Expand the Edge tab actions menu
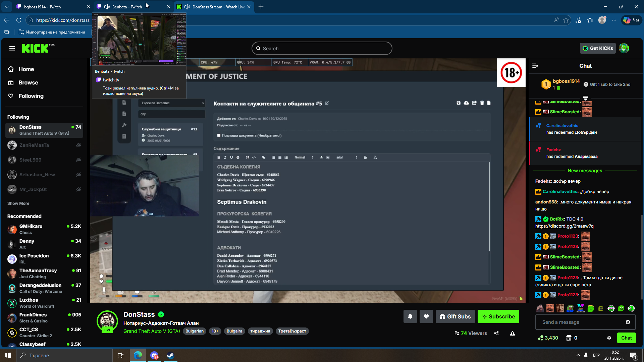 coord(7,7)
